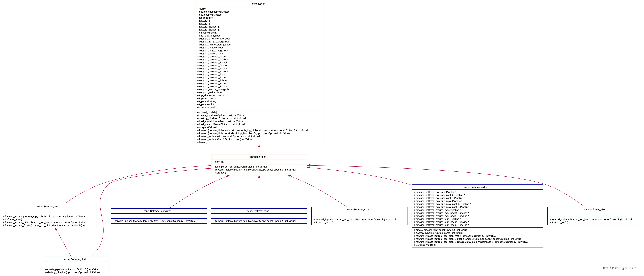
Task: Select '+ axis: int' in ncnn::Softmax
Action: click(x=218, y=162)
